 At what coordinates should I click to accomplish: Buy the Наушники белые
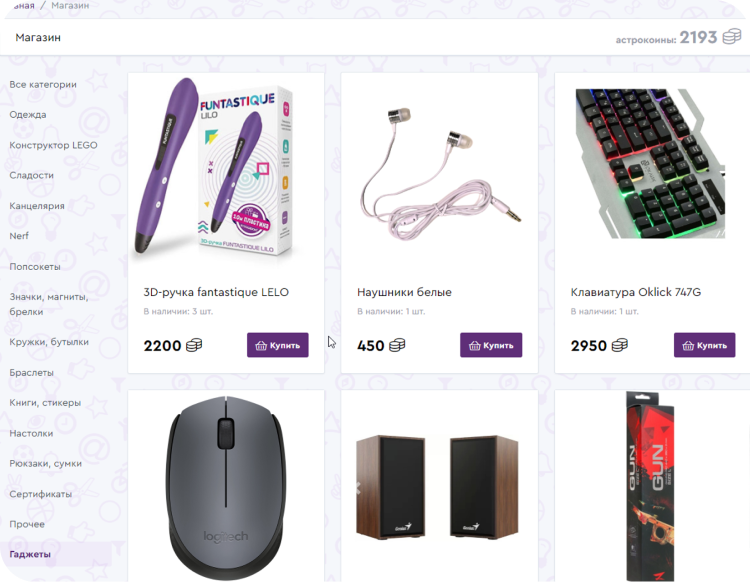point(491,345)
